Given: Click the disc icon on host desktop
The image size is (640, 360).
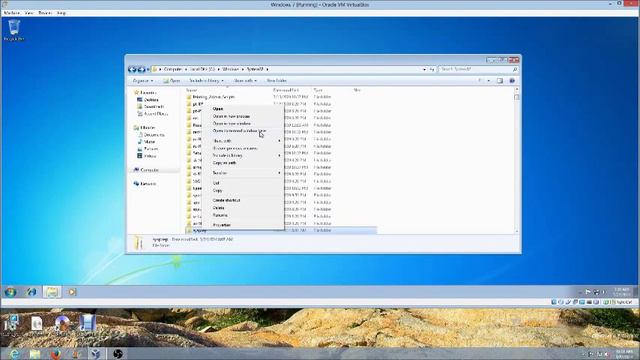Looking at the screenshot, I should click(62, 323).
